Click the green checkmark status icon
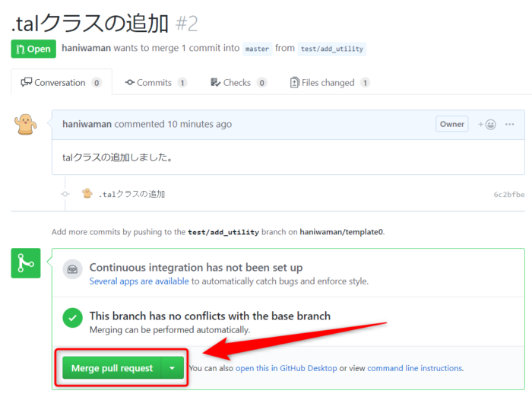The width and height of the screenshot is (532, 397). click(73, 317)
